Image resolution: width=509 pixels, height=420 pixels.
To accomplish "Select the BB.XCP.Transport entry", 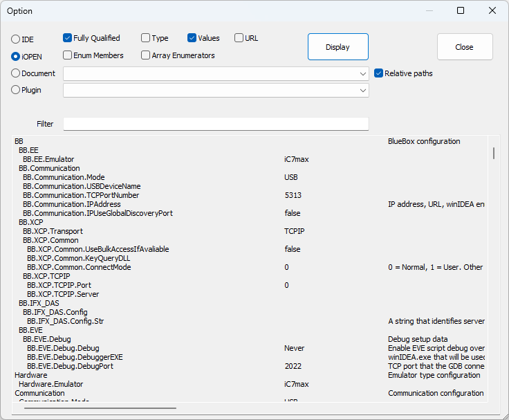I will pos(53,231).
